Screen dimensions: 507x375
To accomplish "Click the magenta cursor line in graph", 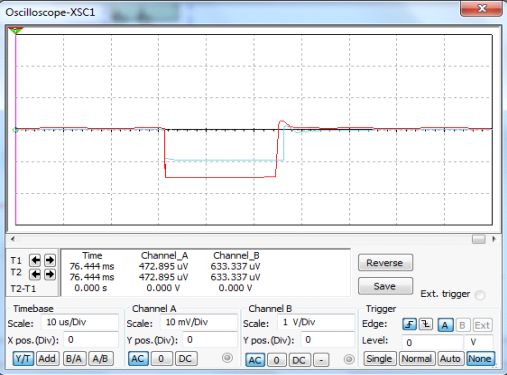I will tap(16, 130).
